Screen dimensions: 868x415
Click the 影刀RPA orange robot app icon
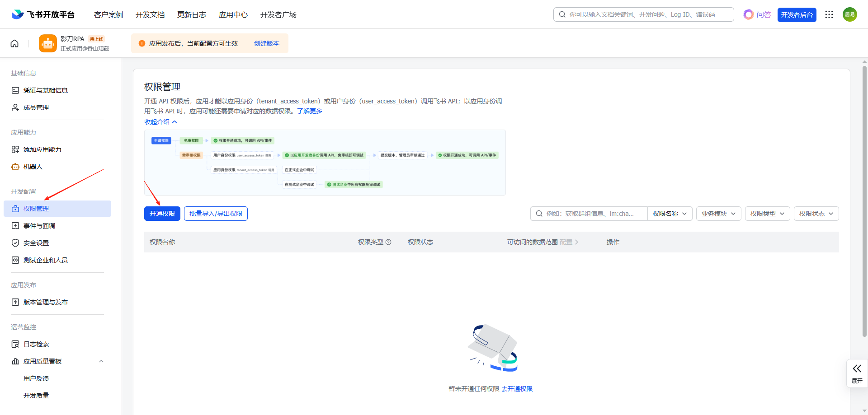coord(48,43)
